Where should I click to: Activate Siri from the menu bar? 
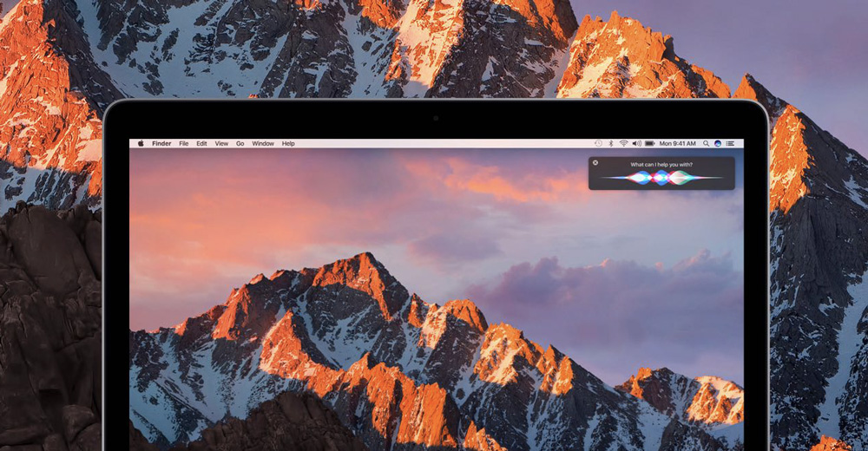click(718, 143)
